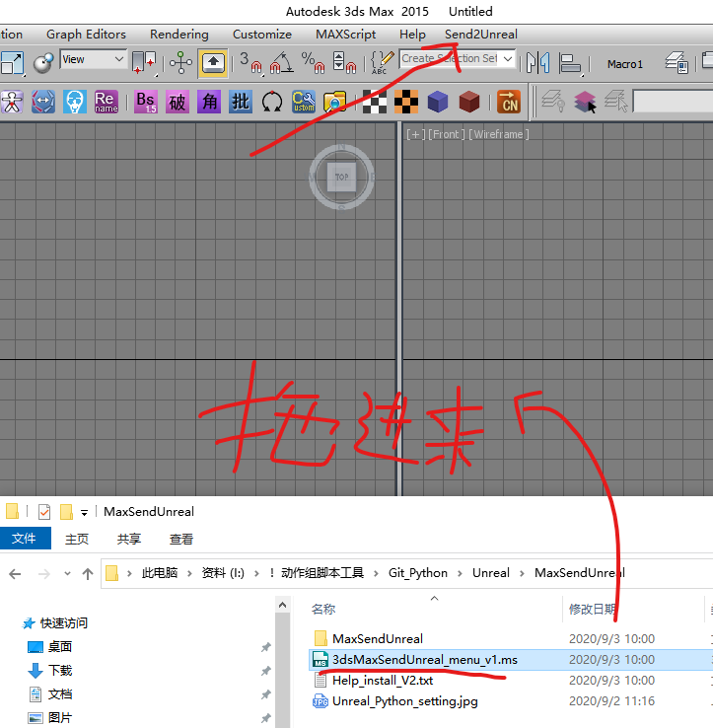Open the Help menu
This screenshot has width=713, height=728.
point(412,35)
